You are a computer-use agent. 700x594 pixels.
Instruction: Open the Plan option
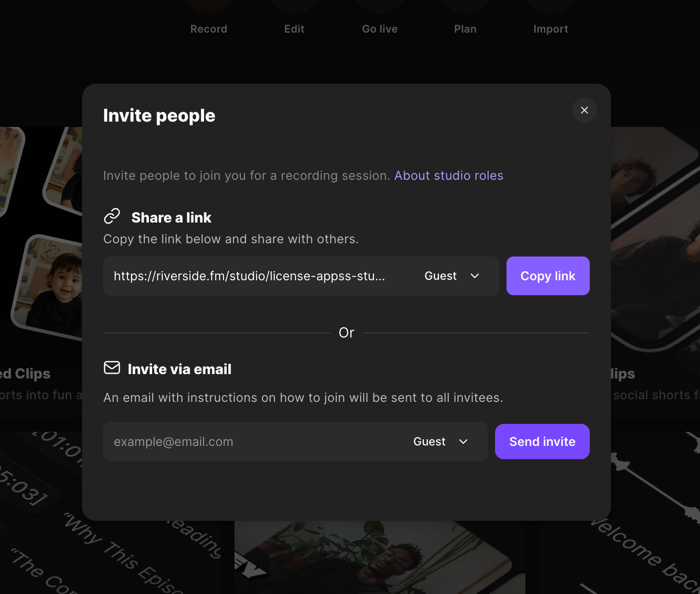click(465, 29)
